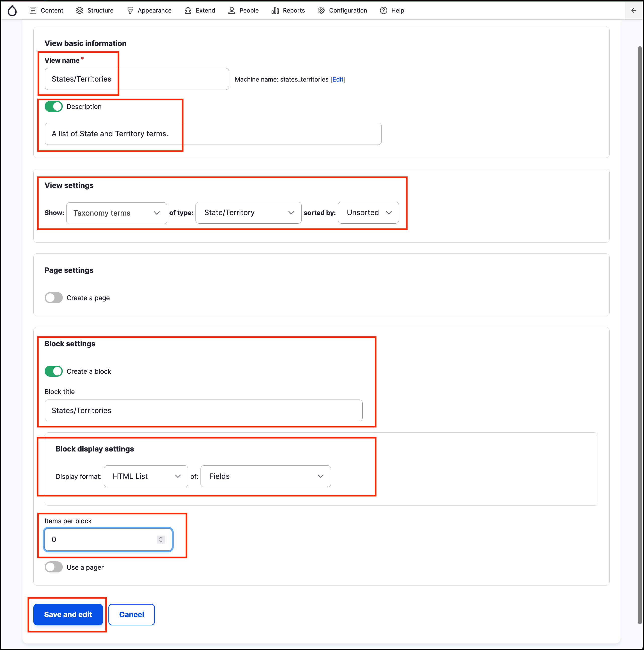Open the State/Territory type dropdown
The image size is (644, 650).
pos(248,213)
